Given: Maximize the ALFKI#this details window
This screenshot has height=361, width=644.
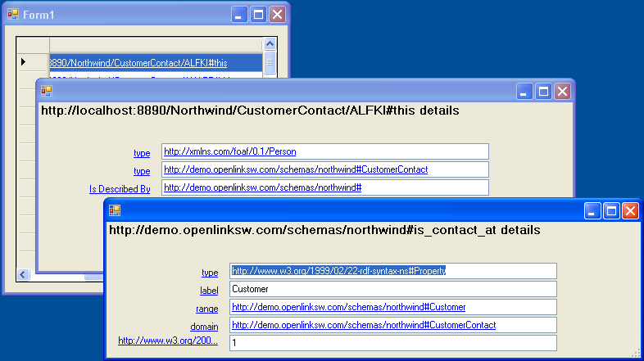Looking at the screenshot, I should [x=543, y=92].
